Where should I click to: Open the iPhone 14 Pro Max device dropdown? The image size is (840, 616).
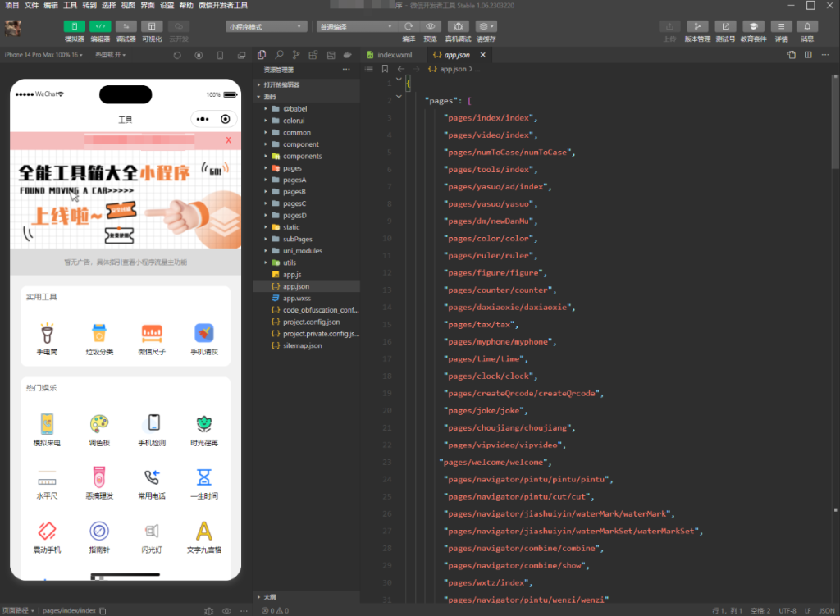point(44,55)
